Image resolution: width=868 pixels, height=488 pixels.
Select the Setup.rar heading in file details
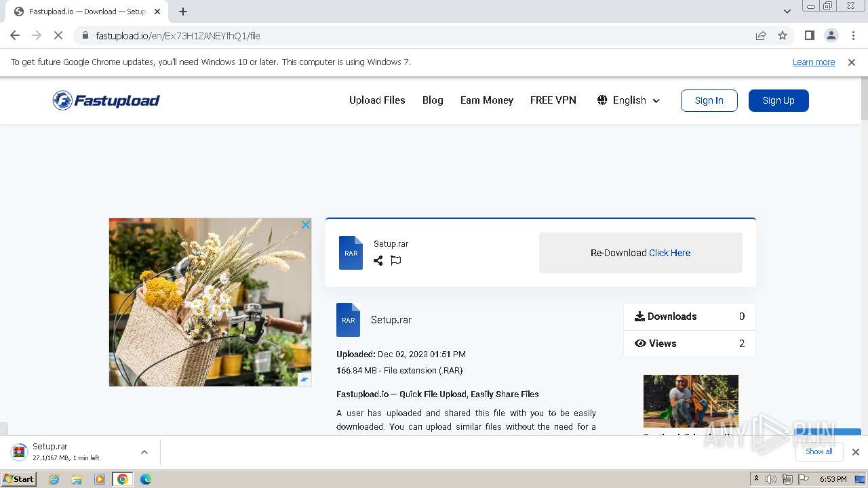[x=391, y=320]
